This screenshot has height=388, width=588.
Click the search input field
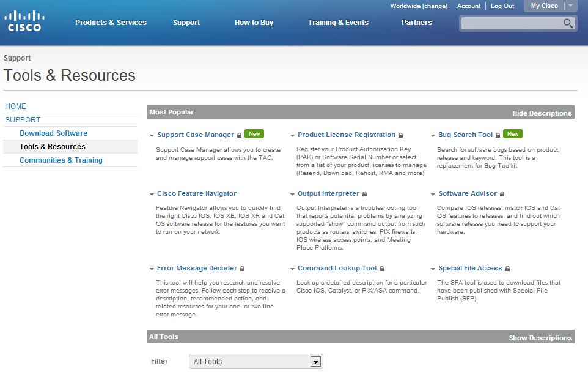tap(512, 23)
